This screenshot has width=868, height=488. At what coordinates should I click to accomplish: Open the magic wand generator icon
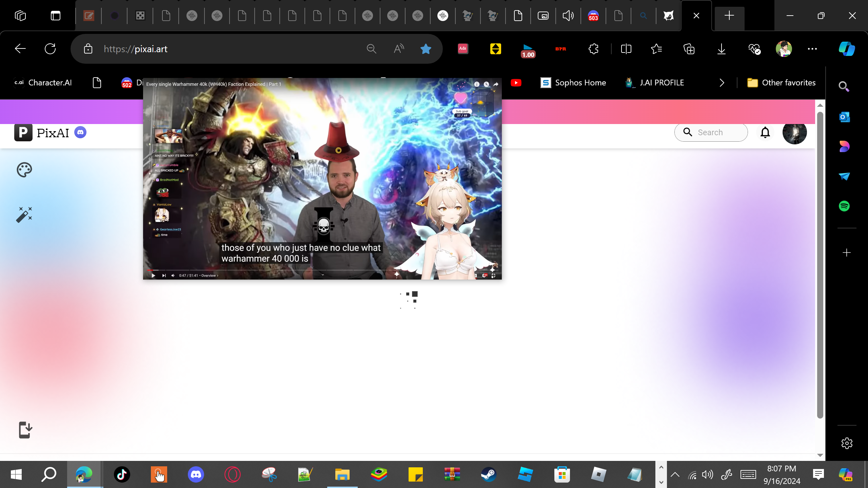click(x=24, y=215)
